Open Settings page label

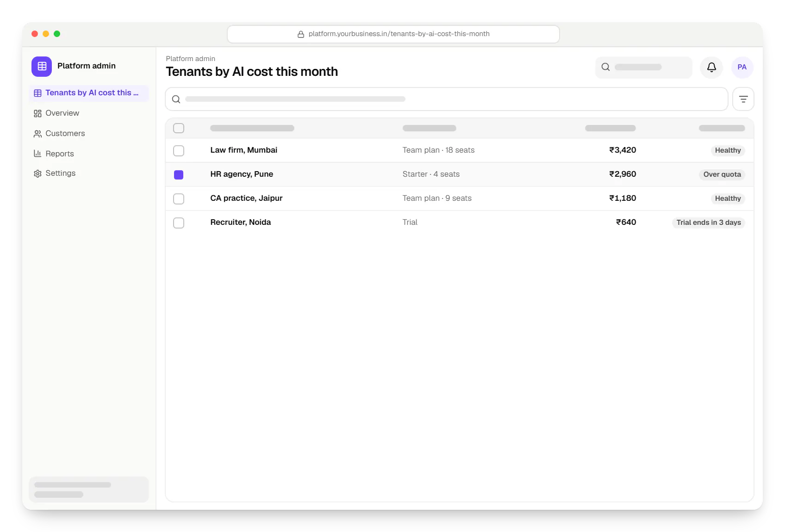pyautogui.click(x=60, y=173)
